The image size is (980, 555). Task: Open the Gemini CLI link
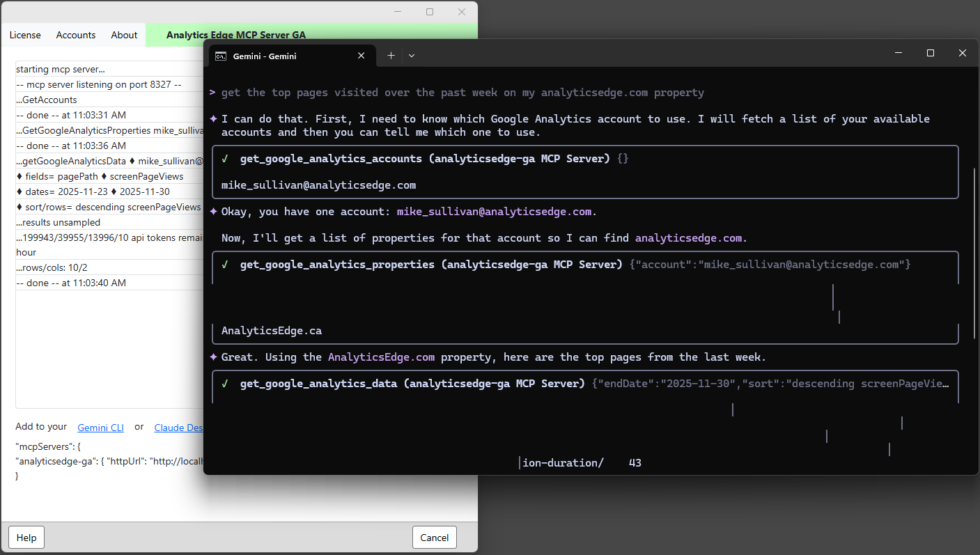point(100,428)
